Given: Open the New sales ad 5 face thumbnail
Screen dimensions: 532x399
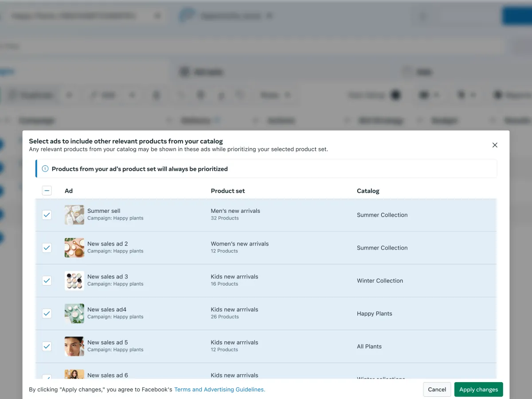Looking at the screenshot, I should 74,346.
